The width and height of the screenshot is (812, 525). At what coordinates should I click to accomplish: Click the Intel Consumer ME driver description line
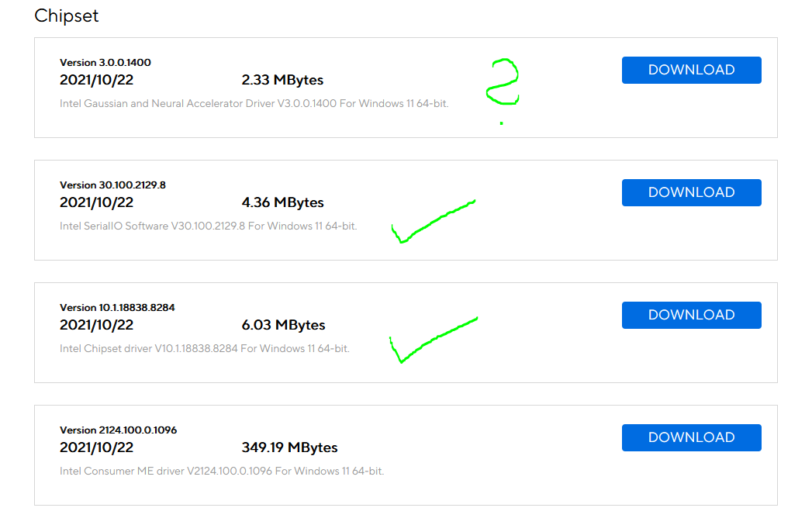(222, 471)
